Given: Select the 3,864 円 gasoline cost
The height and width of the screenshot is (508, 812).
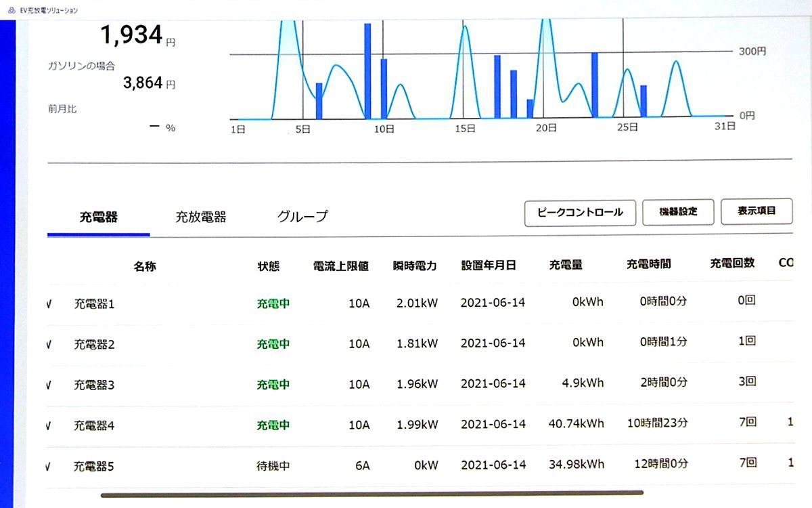Looking at the screenshot, I should [149, 83].
